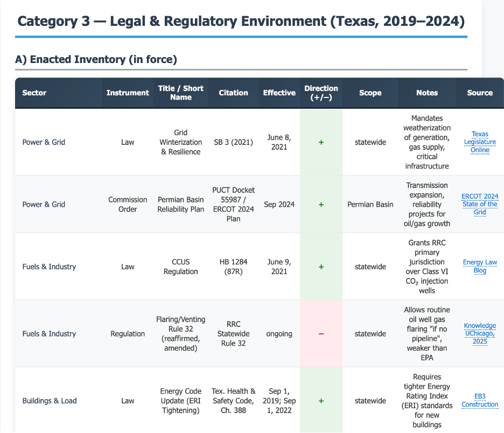This screenshot has width=504, height=433.
Task: Open the Knowledge UChicago, 2025 source link
Action: [x=480, y=333]
